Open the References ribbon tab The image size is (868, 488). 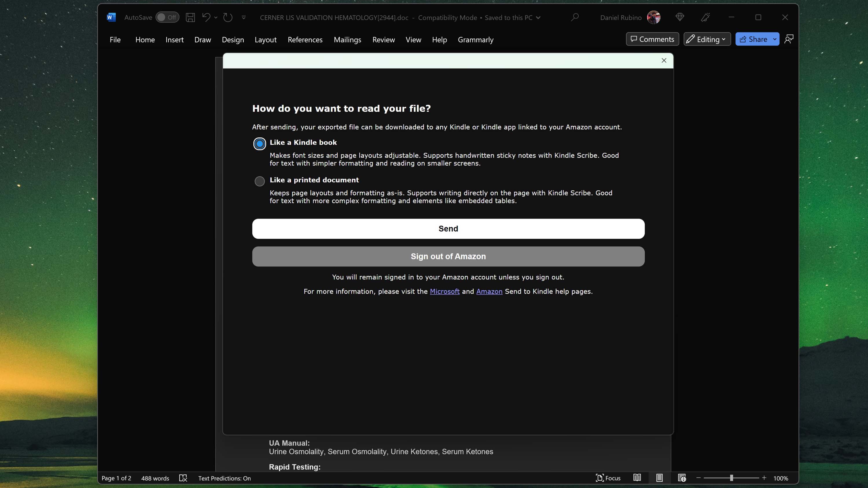(305, 39)
